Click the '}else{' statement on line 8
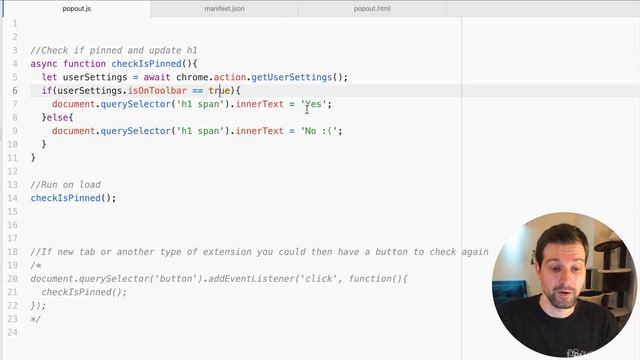The height and width of the screenshot is (360, 640). click(57, 118)
